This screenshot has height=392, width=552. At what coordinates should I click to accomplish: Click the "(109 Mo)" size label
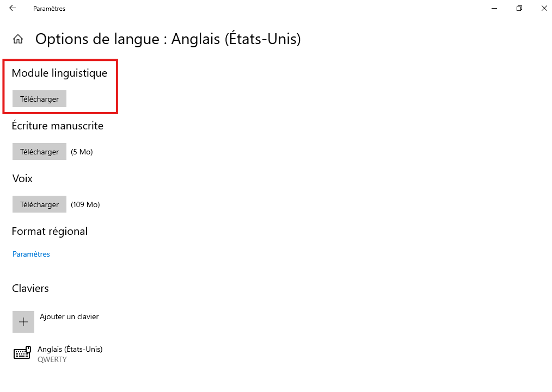[85, 204]
